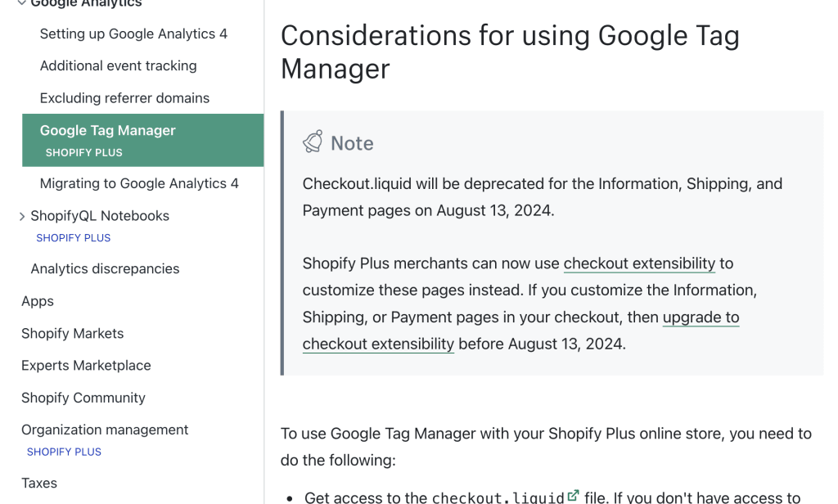The height and width of the screenshot is (504, 838).
Task: Follow the upgrade to checkout extensibility link
Action: pyautogui.click(x=701, y=317)
